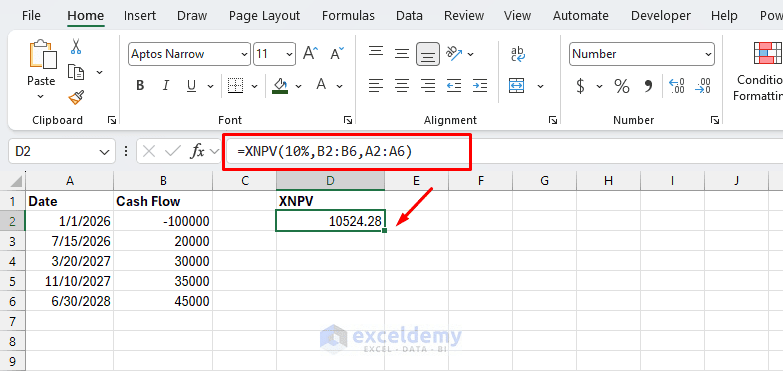Click the Wrap Text icon
783x371 pixels.
(518, 54)
